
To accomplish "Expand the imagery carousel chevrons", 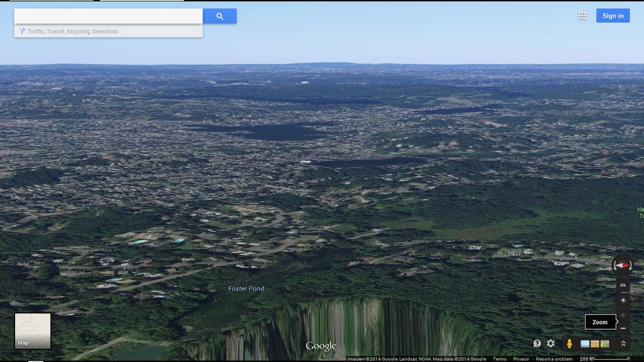I will 623,344.
